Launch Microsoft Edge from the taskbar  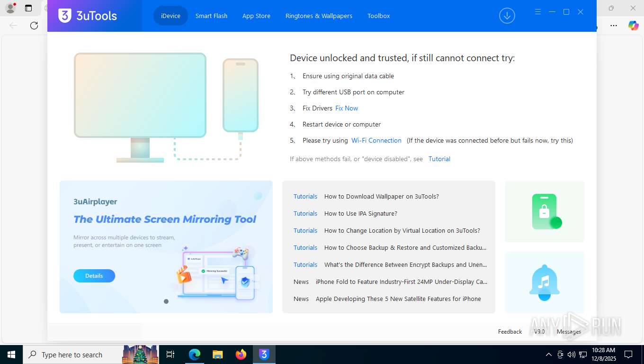tap(195, 355)
